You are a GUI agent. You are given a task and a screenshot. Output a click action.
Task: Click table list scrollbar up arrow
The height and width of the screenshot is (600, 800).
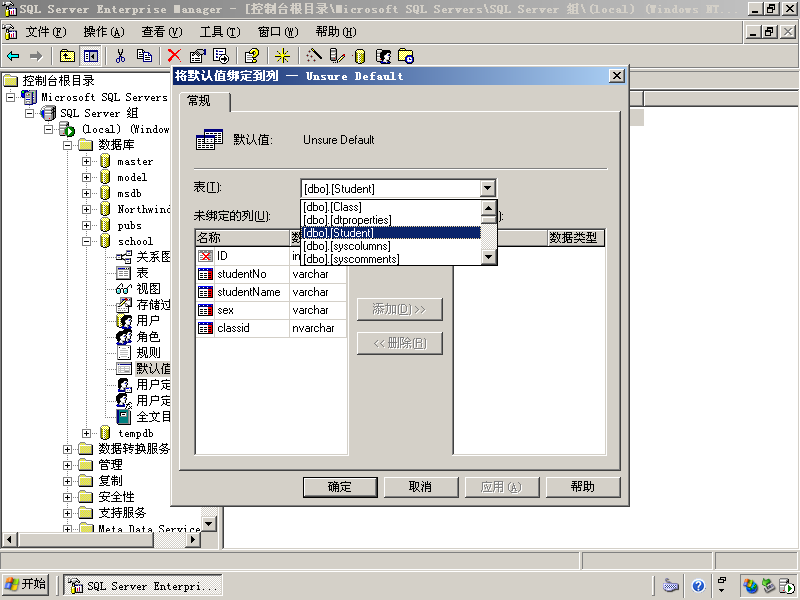pos(488,208)
